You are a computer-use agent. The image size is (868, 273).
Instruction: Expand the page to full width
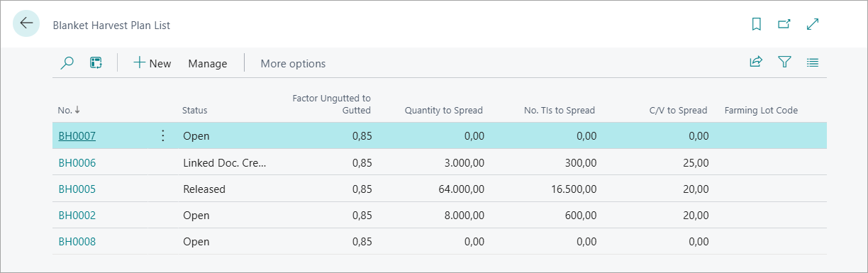(813, 24)
